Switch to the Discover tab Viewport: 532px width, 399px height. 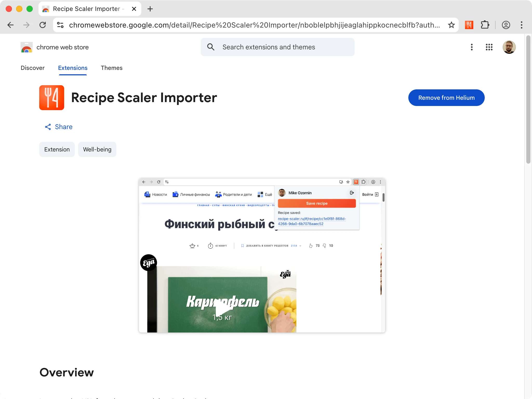32,68
